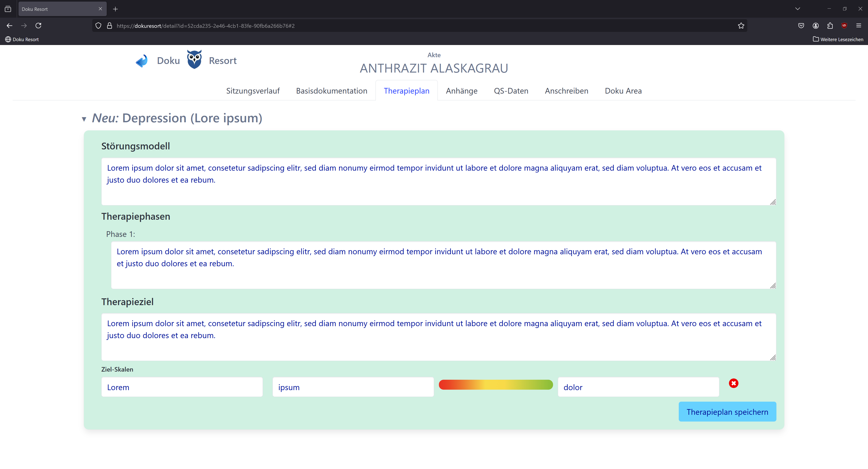Open the QS-Daten tab
The width and height of the screenshot is (868, 469).
[x=511, y=91]
